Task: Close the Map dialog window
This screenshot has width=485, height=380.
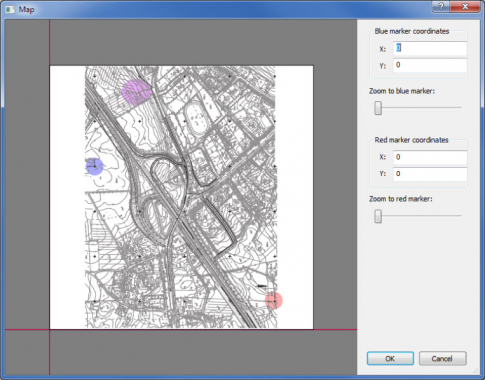Action: point(465,6)
